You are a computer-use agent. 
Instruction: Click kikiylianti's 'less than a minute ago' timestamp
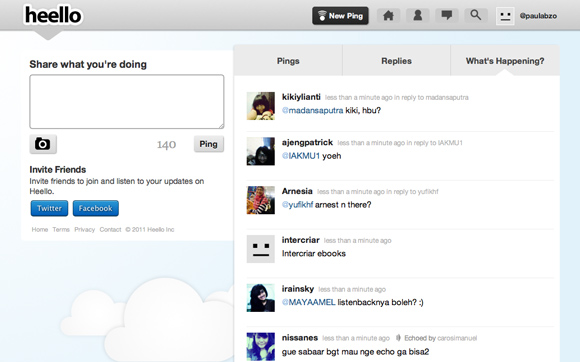pyautogui.click(x=359, y=98)
